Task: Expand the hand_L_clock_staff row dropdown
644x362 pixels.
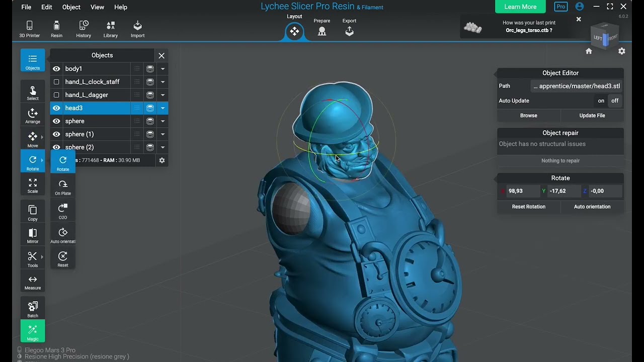Action: 163,82
